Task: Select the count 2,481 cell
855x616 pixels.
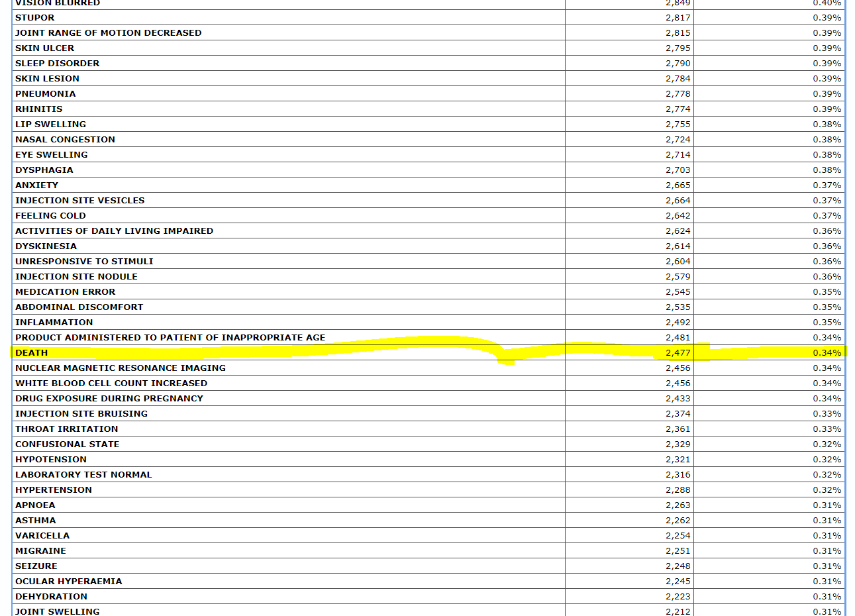Action: tap(678, 338)
